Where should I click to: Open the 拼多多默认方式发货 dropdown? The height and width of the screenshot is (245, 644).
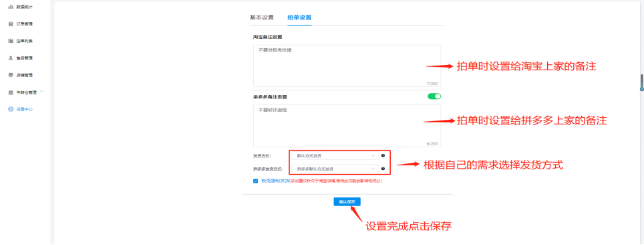[x=335, y=169]
